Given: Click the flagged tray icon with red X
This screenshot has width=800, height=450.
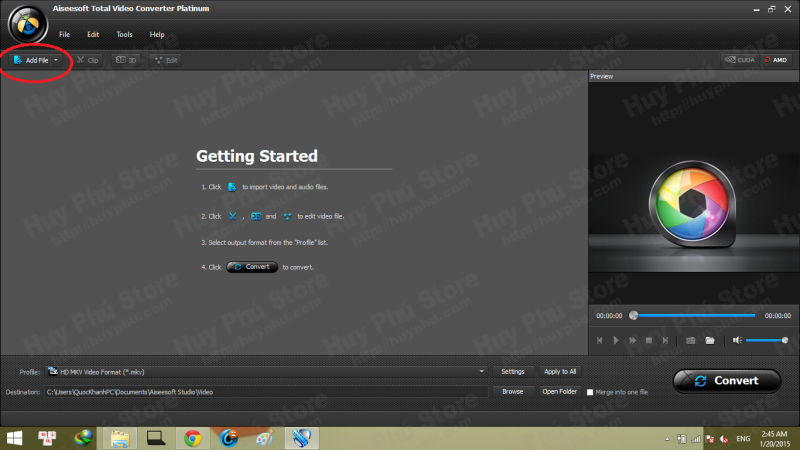Looking at the screenshot, I should 710,439.
